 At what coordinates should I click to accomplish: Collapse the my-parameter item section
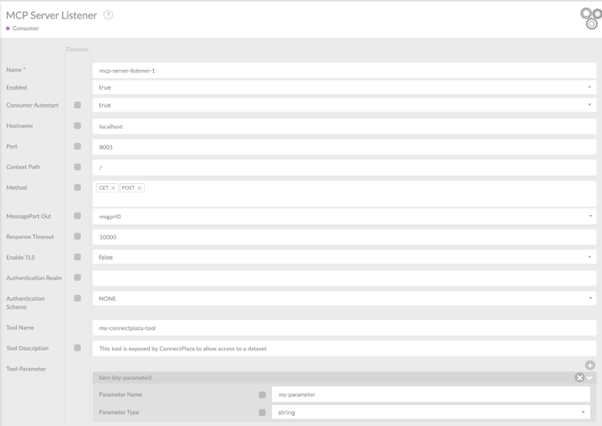click(591, 378)
